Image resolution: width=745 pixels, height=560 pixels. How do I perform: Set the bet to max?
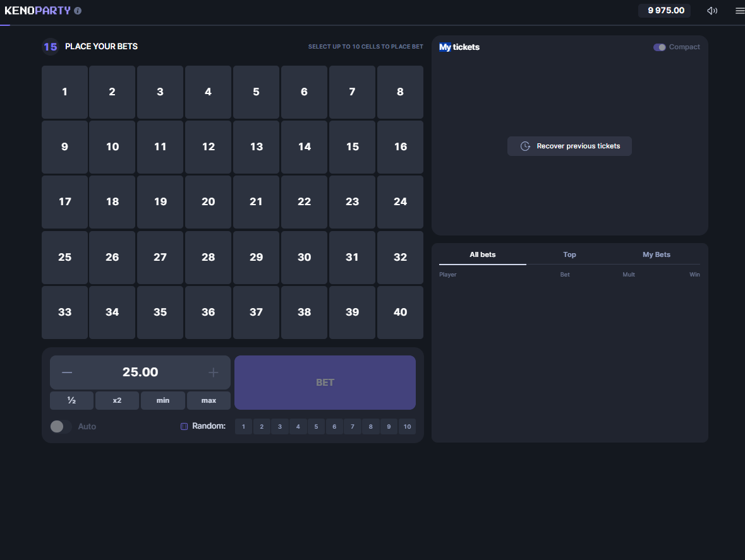209,400
